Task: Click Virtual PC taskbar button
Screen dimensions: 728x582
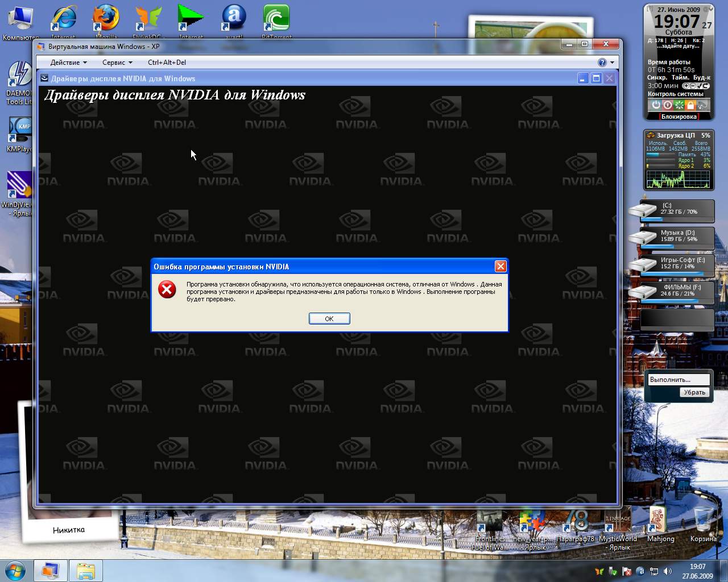Action: 51,571
